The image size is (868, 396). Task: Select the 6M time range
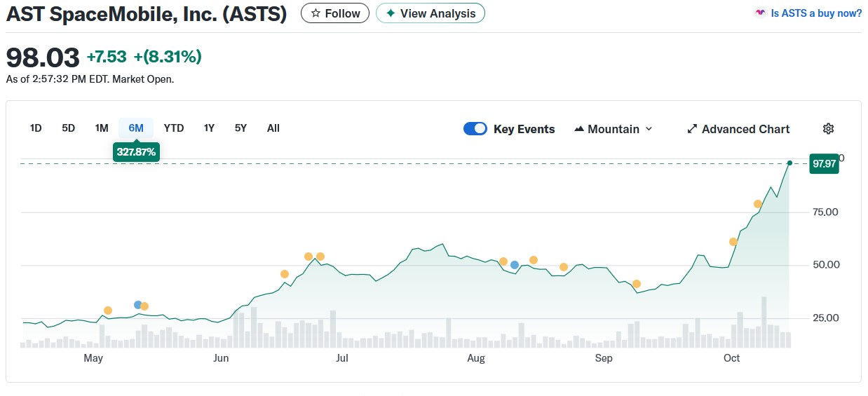tap(136, 128)
